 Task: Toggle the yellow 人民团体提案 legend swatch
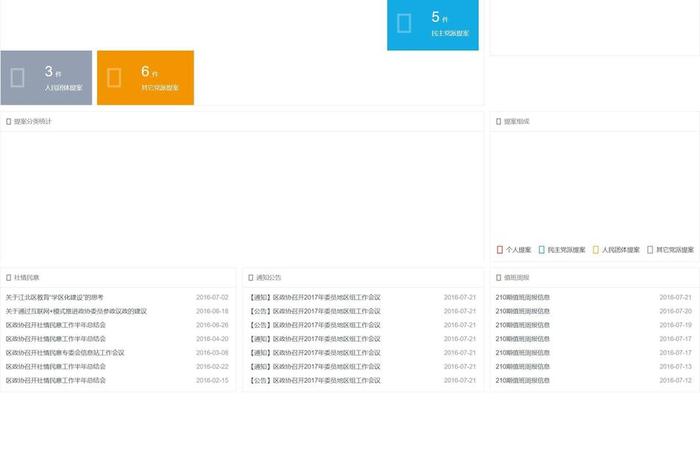596,250
